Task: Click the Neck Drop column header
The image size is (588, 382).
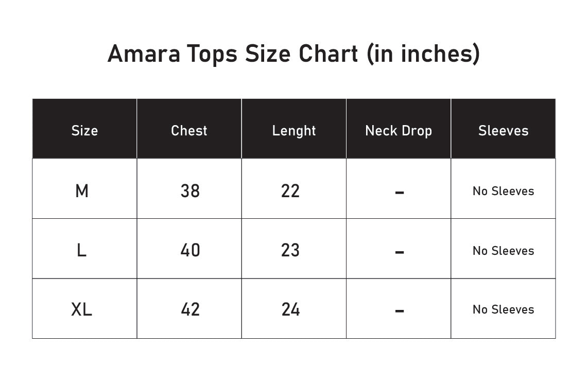Action: [x=399, y=131]
